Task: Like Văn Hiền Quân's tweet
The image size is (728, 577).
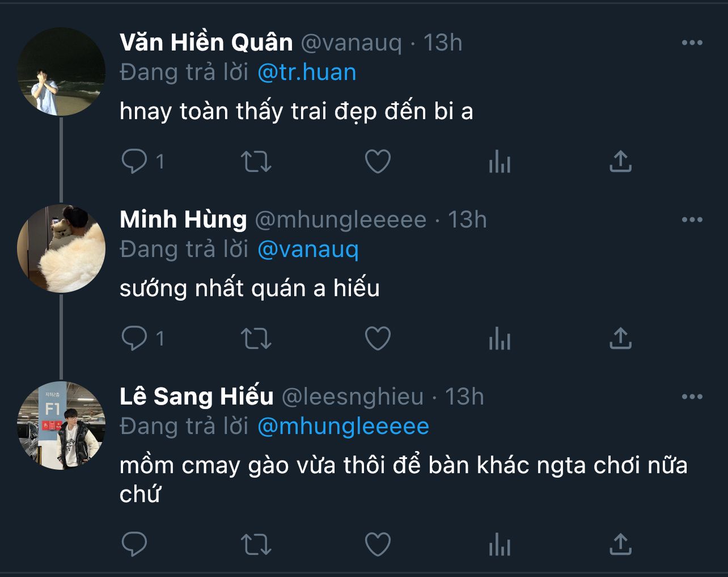Action: [378, 162]
